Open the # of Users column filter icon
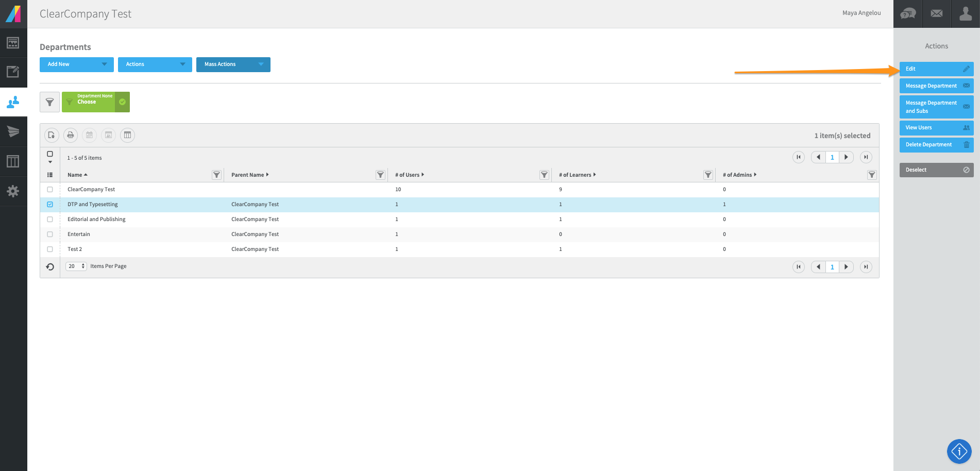980x471 pixels. click(x=544, y=175)
